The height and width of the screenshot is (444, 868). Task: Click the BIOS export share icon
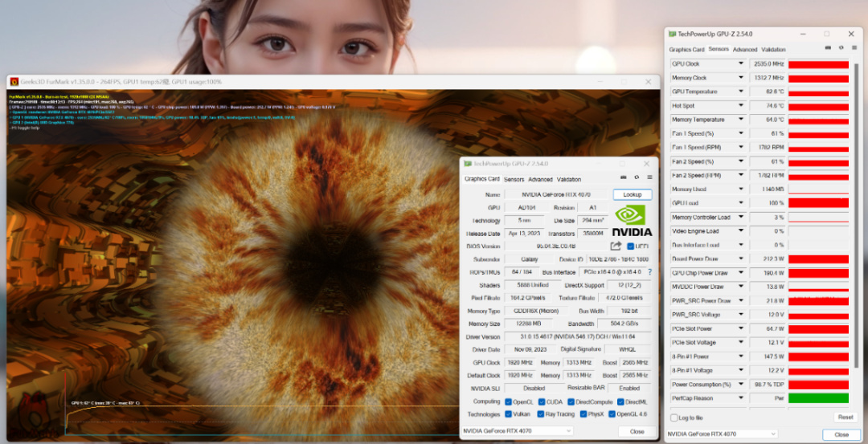[x=616, y=246]
